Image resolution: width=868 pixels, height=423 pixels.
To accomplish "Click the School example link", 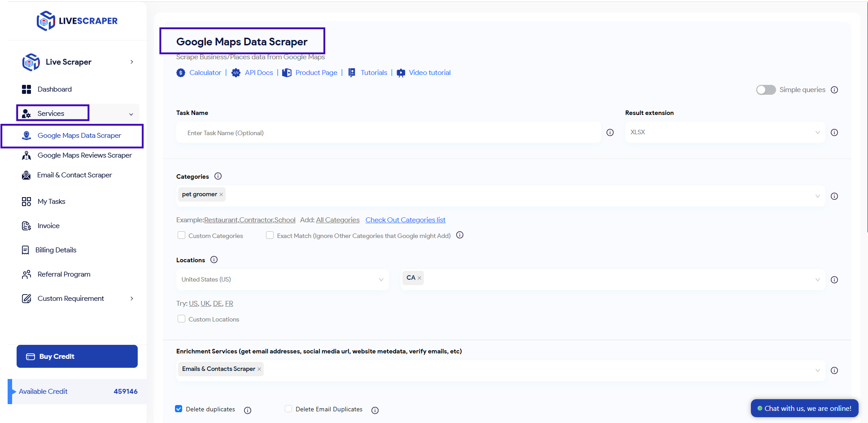I will (x=285, y=220).
